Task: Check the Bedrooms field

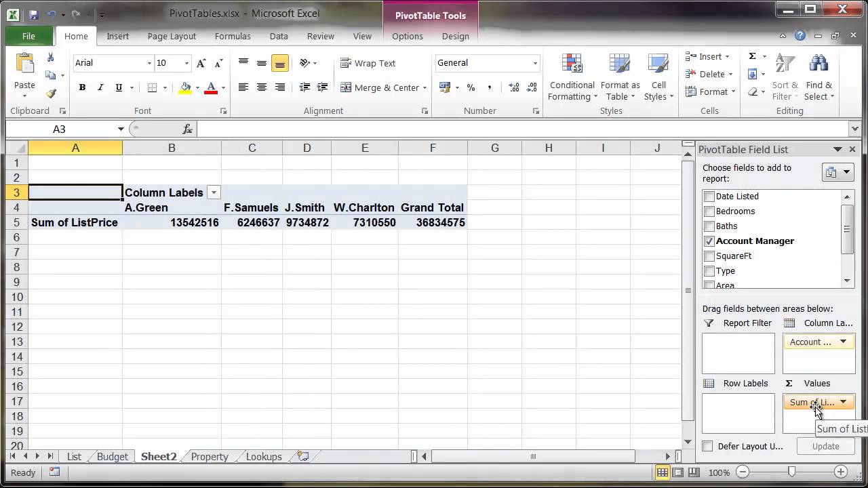Action: point(709,211)
